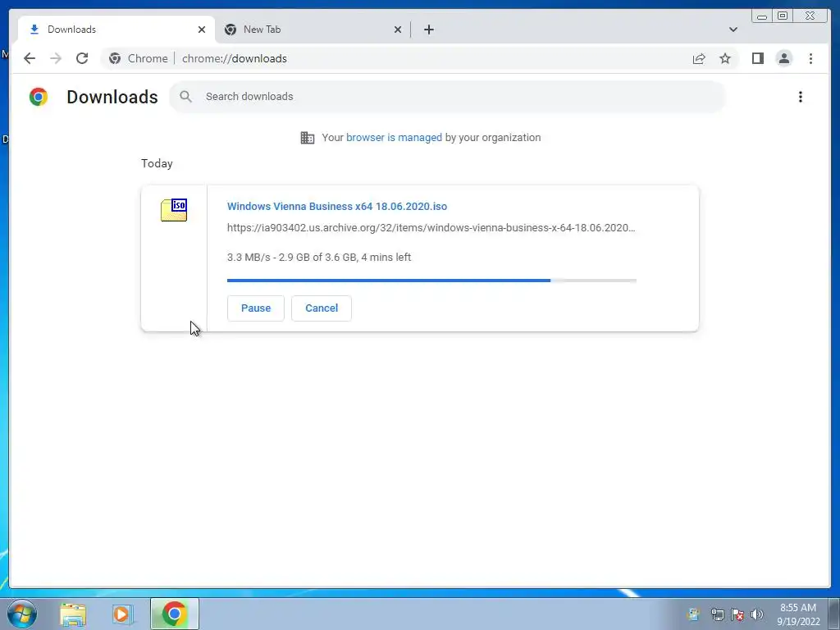Click the managed organization building icon

point(308,138)
